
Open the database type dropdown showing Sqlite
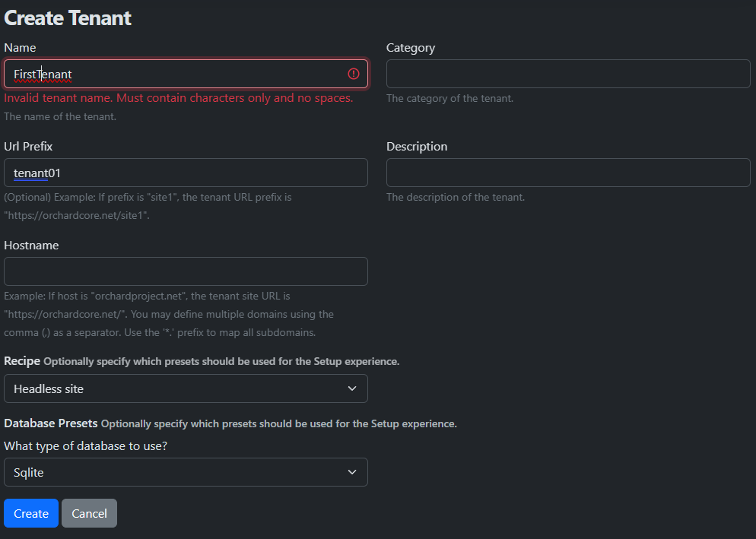pos(186,472)
